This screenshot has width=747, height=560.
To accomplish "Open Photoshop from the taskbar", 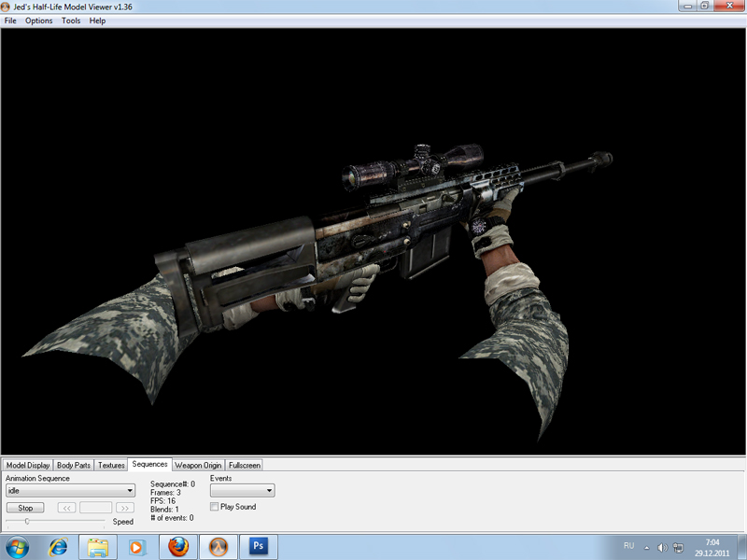I will click(259, 547).
